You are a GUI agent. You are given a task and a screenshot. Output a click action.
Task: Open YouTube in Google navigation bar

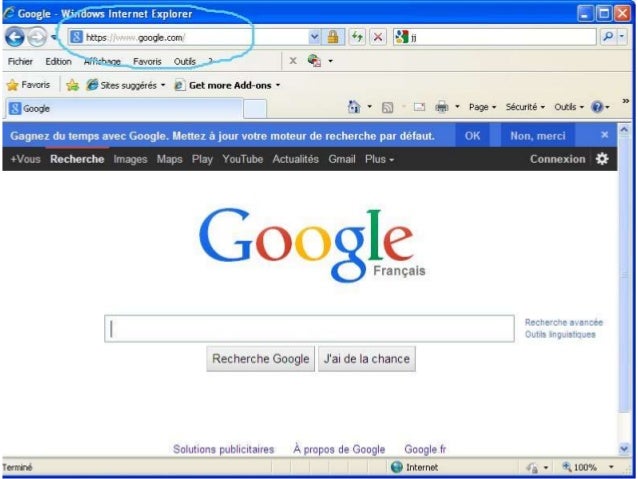pos(243,159)
